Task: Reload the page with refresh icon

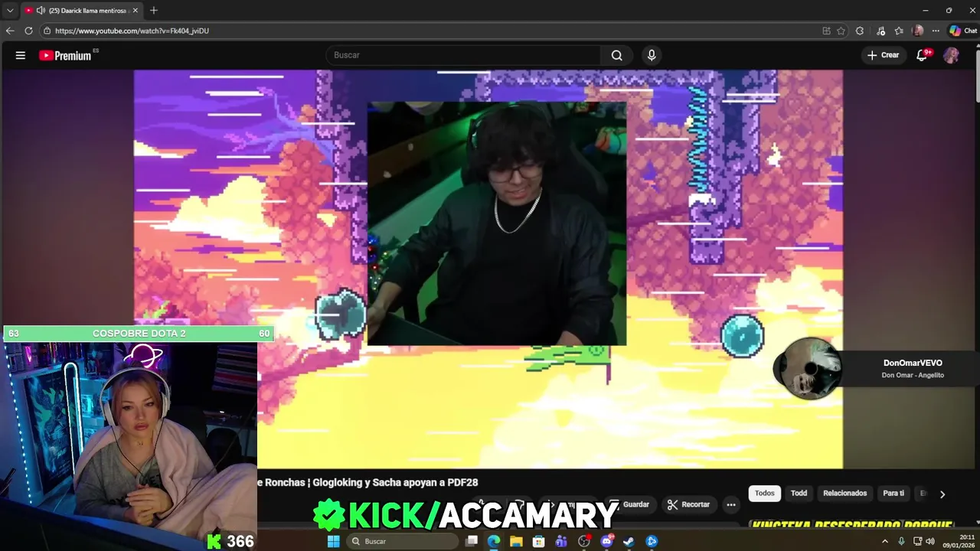Action: (x=28, y=31)
